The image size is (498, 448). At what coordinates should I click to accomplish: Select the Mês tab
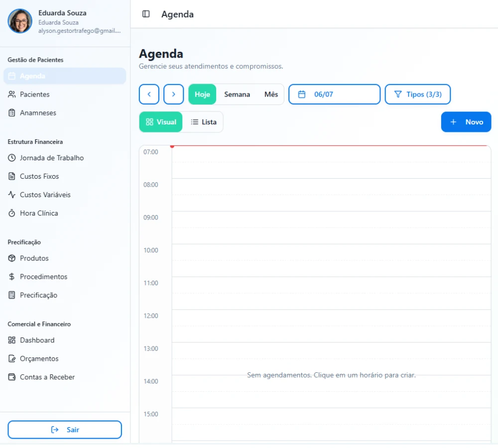tap(271, 94)
